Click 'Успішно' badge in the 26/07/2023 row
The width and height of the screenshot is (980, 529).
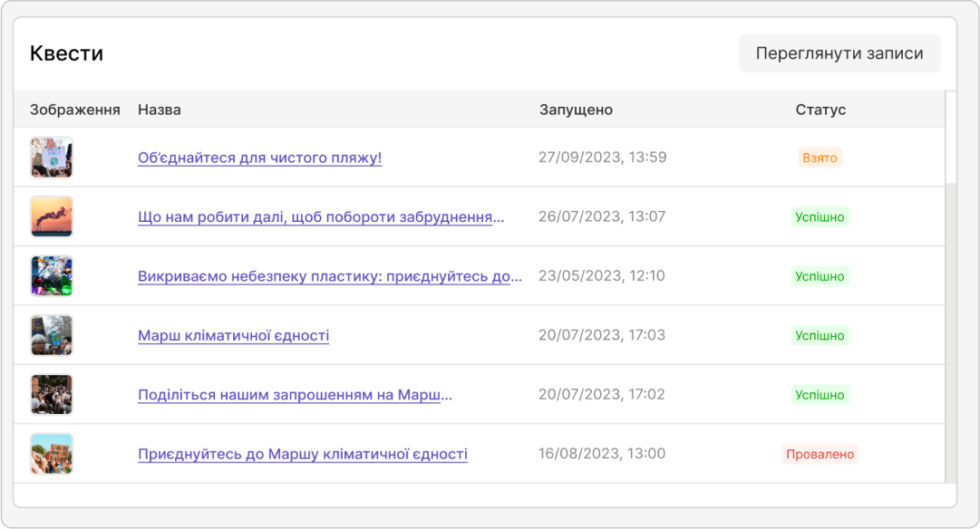point(820,217)
